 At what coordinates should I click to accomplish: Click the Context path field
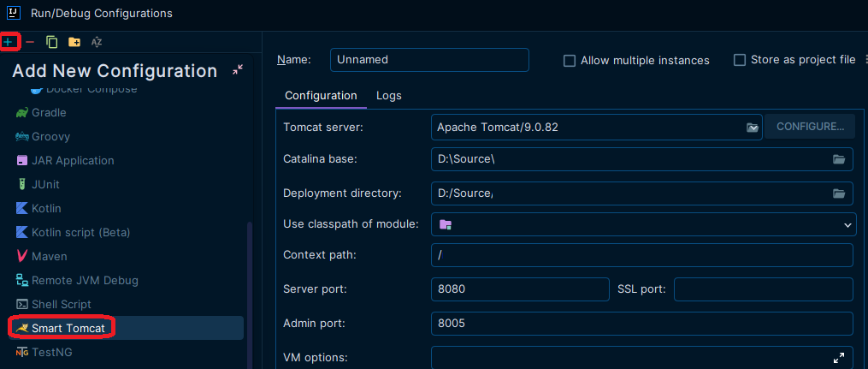642,255
